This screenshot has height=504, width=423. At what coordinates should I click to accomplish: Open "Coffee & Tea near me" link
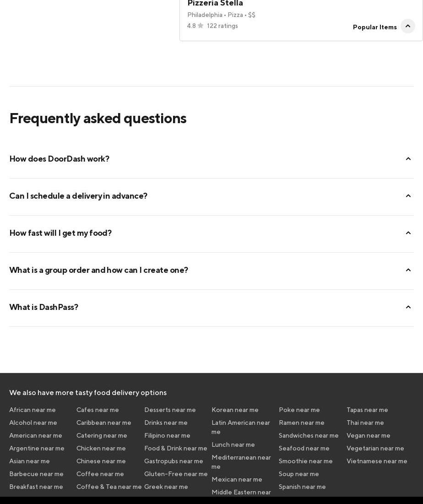pyautogui.click(x=109, y=487)
